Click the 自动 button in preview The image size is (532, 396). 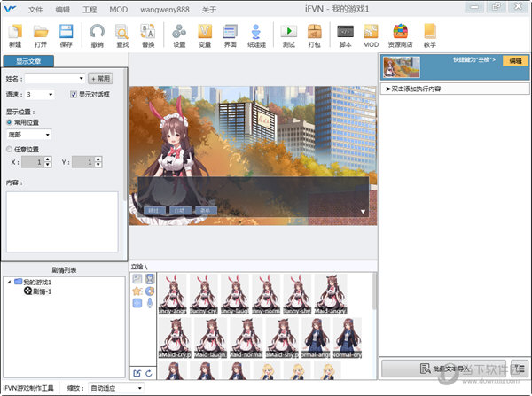click(x=180, y=210)
